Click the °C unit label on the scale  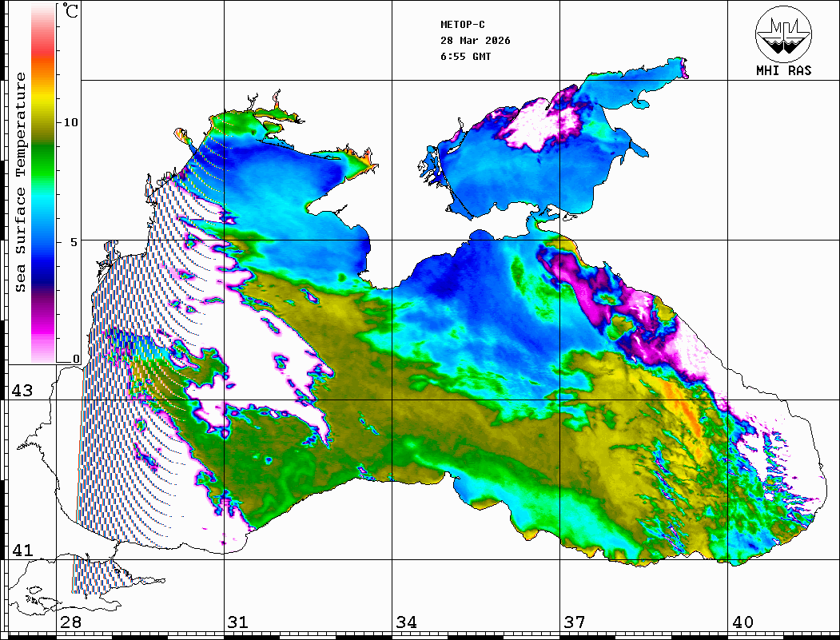tap(70, 13)
